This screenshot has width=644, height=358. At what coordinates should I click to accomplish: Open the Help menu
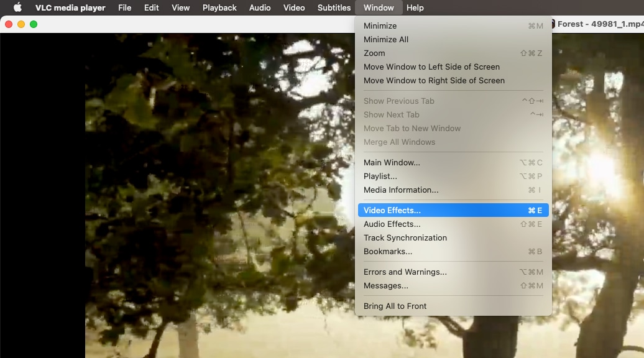click(415, 7)
